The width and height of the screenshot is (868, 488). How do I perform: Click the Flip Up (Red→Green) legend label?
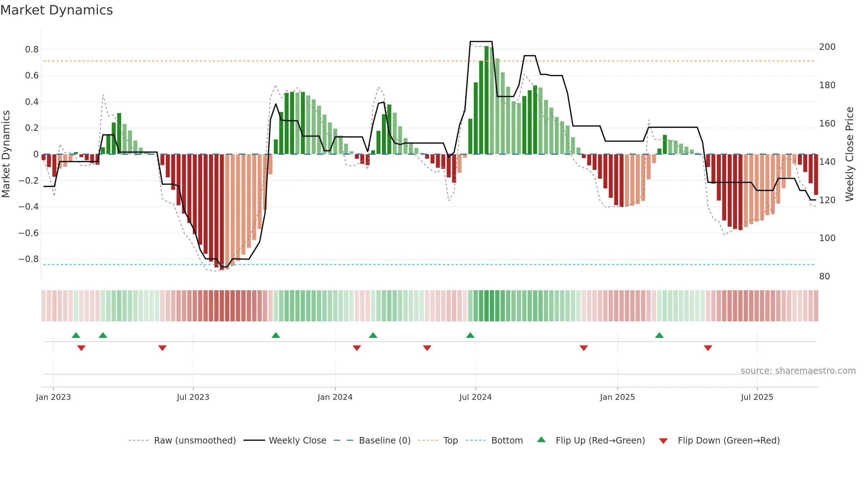click(x=600, y=440)
